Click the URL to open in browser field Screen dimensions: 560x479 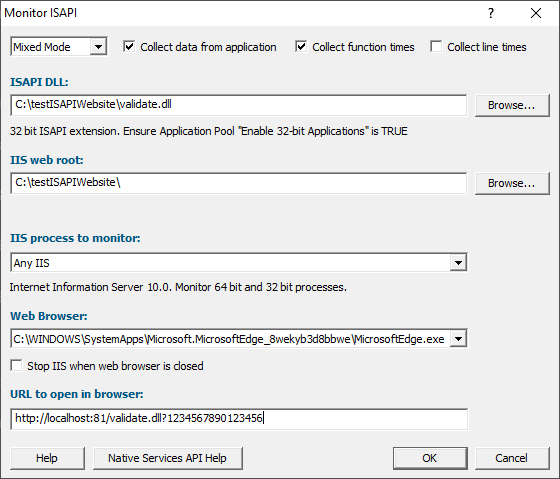click(x=239, y=419)
